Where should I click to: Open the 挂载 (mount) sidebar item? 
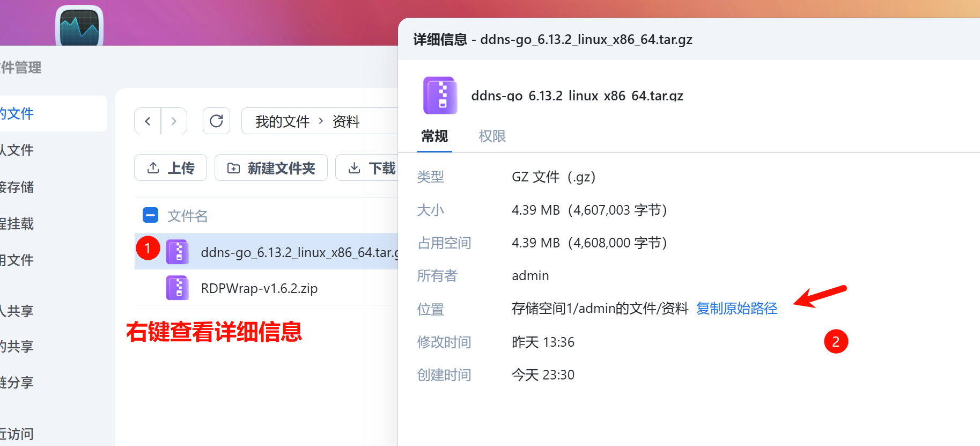tap(17, 223)
